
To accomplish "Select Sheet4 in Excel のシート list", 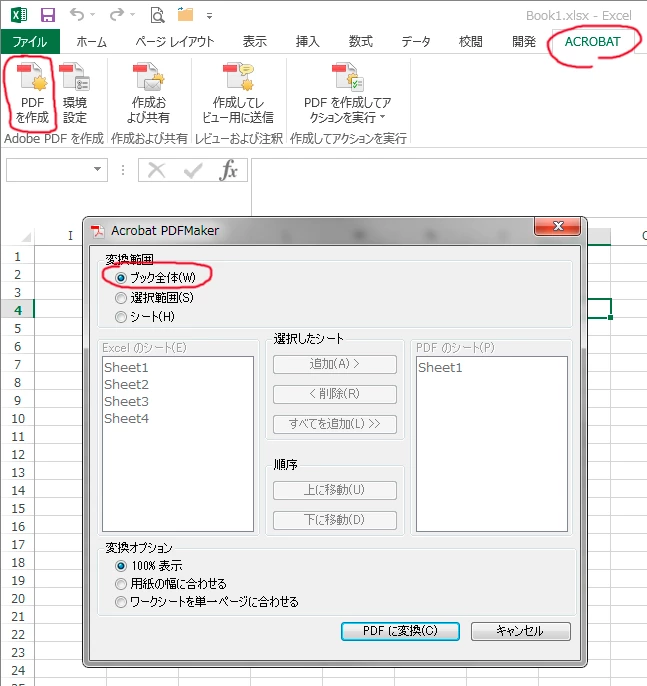I will [x=126, y=419].
